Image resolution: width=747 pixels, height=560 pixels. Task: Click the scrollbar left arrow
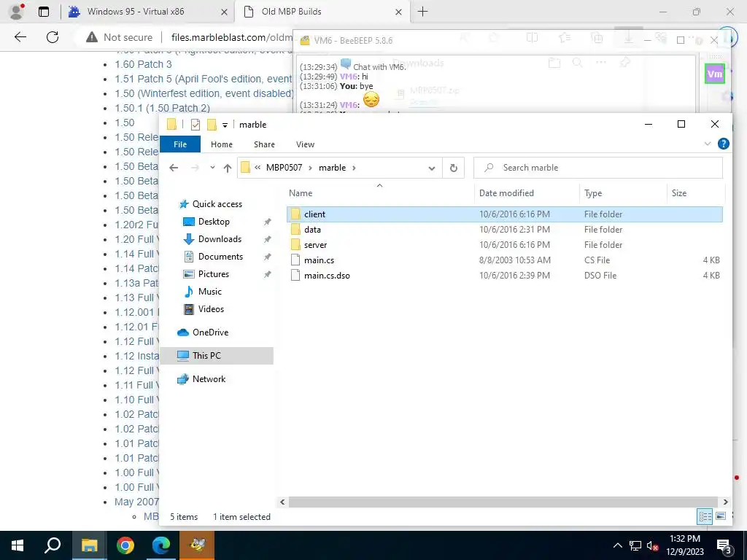(282, 502)
